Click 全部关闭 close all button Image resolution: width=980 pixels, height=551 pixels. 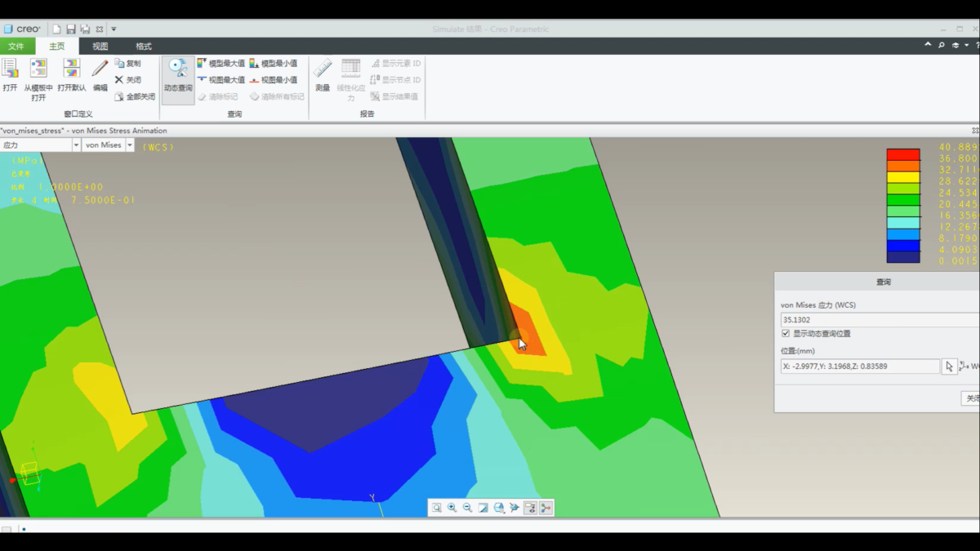pos(135,96)
